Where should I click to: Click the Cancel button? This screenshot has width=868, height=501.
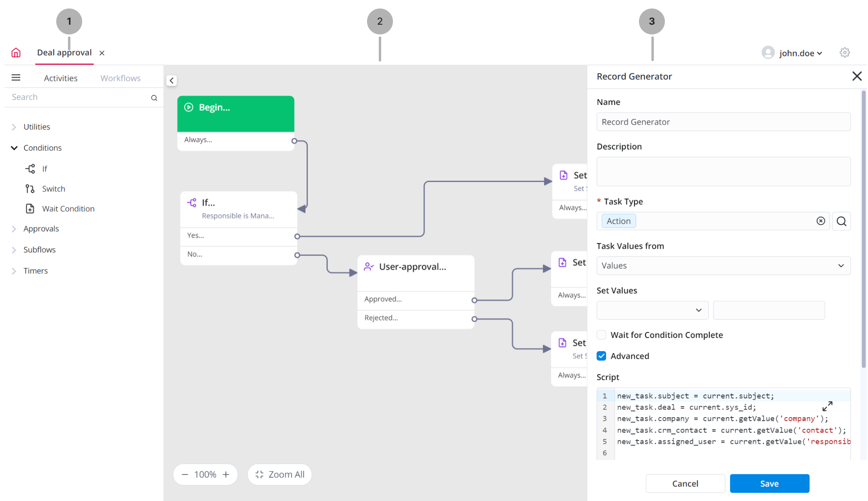tap(685, 484)
